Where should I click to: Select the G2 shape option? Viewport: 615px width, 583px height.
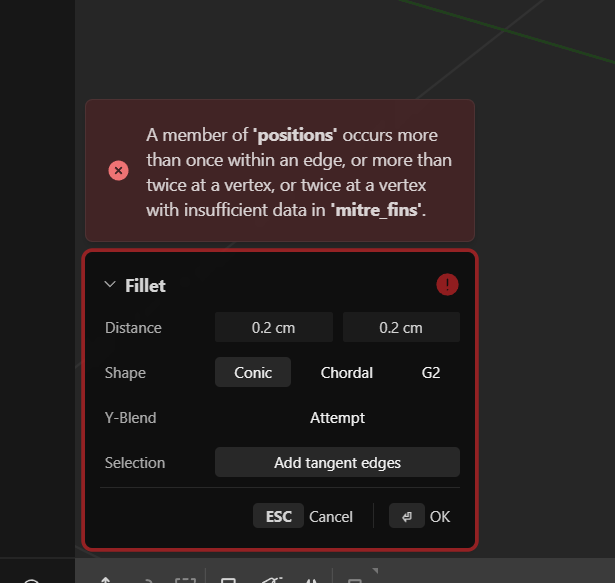[431, 372]
